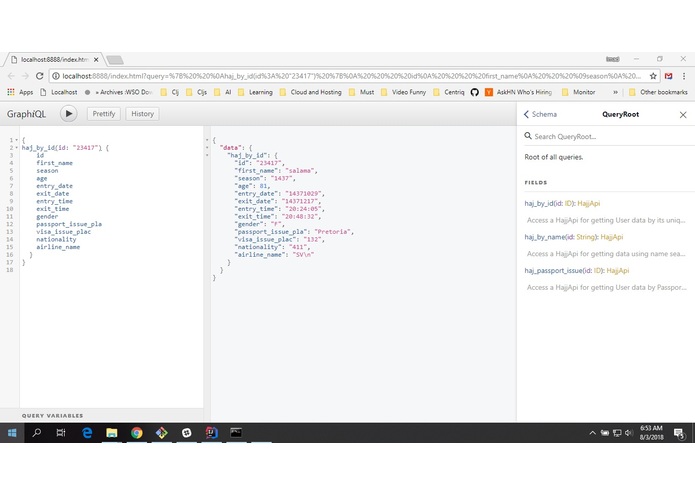Screen dimensions: 695x494
Task: Collapse the "data" object in results
Action: [x=207, y=148]
